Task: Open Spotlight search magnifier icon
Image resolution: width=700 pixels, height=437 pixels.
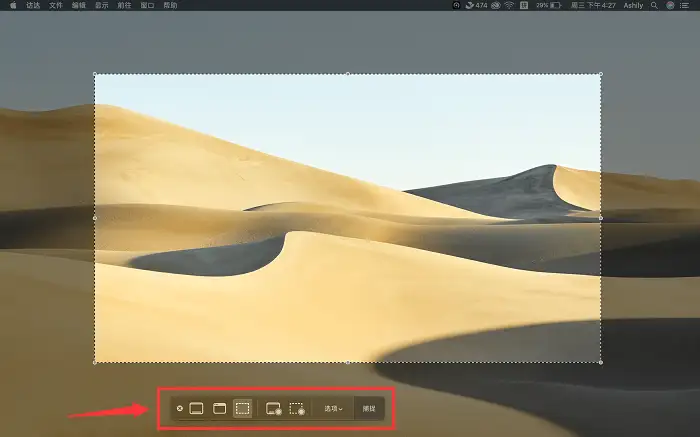Action: coord(654,5)
